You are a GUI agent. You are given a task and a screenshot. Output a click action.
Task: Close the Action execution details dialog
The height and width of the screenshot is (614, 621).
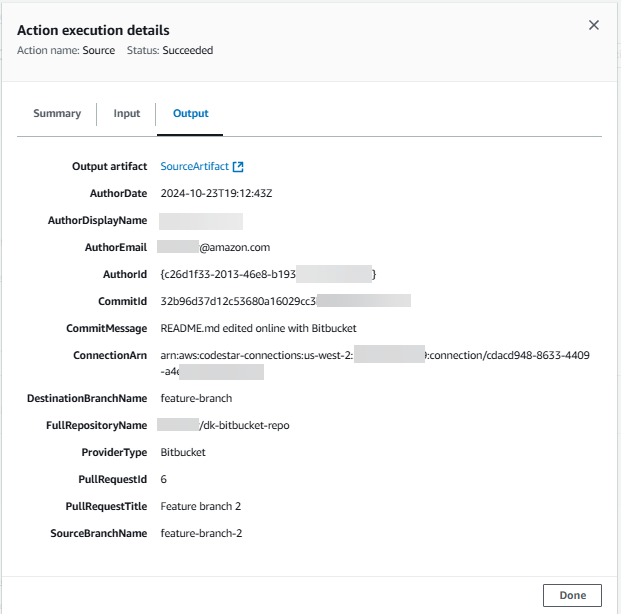(594, 25)
